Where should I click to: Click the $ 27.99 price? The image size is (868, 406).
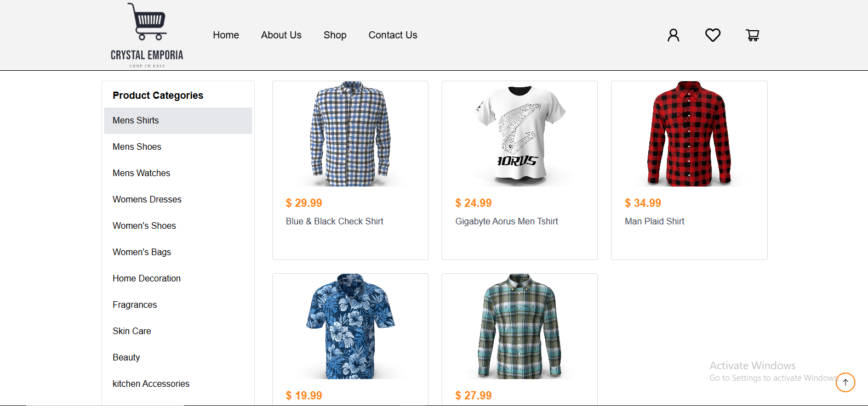point(473,396)
